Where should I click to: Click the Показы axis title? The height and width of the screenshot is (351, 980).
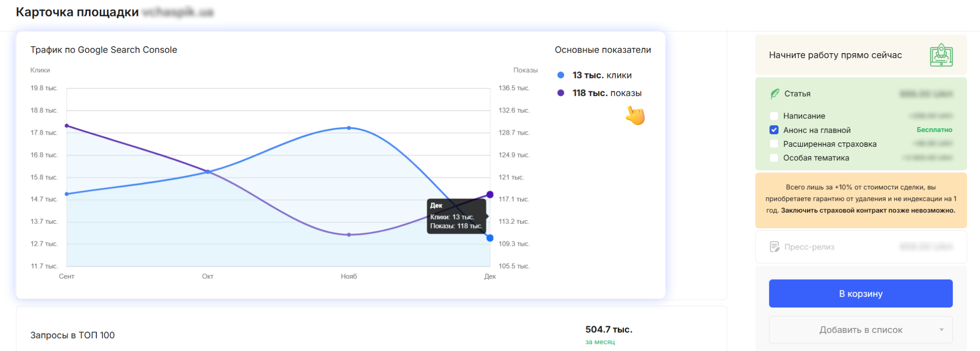coord(525,70)
